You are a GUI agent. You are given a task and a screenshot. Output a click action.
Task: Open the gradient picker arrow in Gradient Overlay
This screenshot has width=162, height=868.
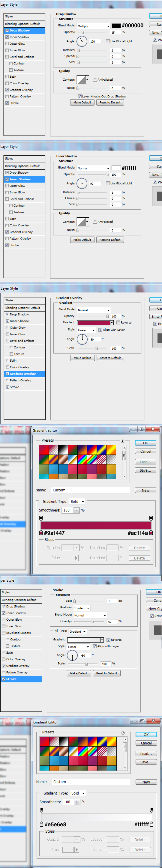point(112,323)
